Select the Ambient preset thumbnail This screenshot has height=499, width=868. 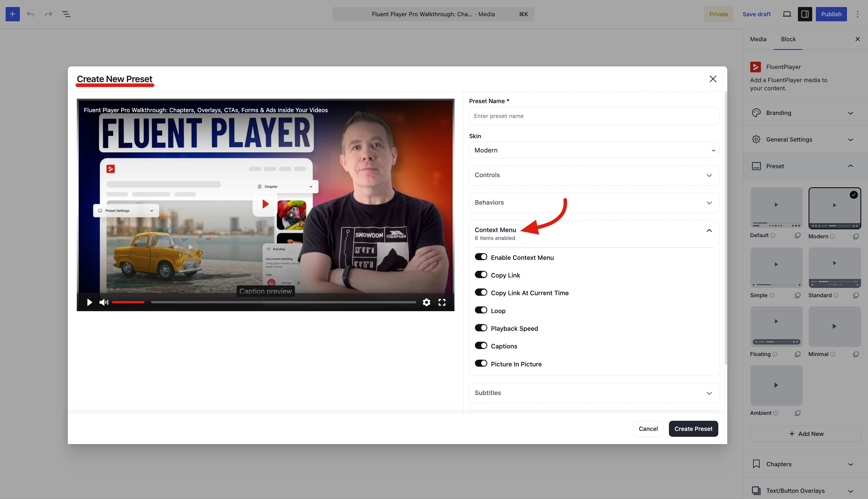[776, 385]
